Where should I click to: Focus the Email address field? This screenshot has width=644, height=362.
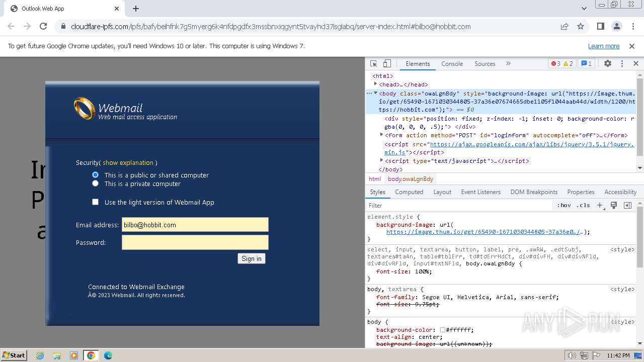(x=195, y=225)
